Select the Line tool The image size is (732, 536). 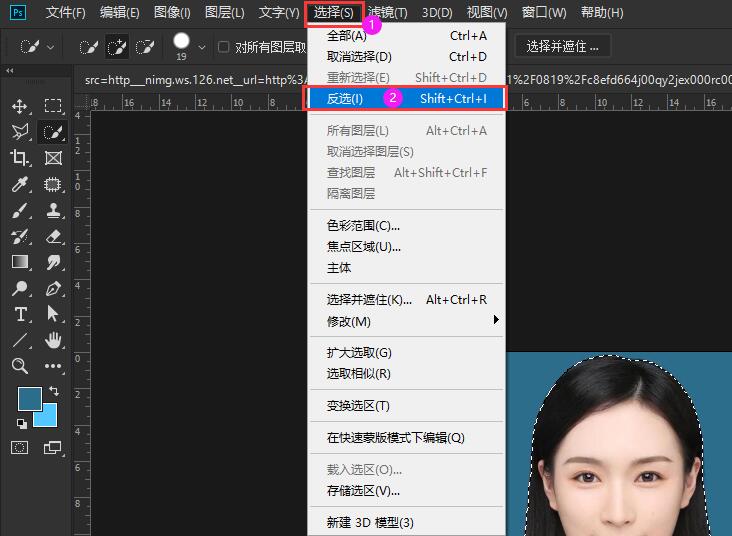(20, 340)
